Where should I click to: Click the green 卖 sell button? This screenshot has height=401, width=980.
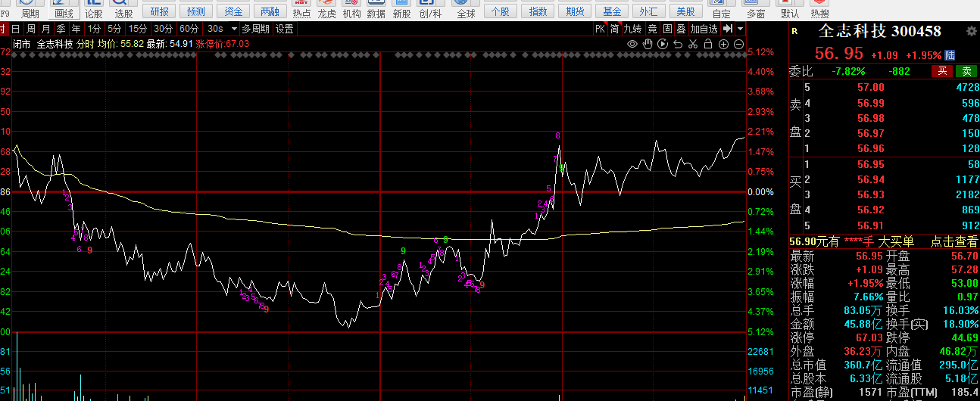966,71
